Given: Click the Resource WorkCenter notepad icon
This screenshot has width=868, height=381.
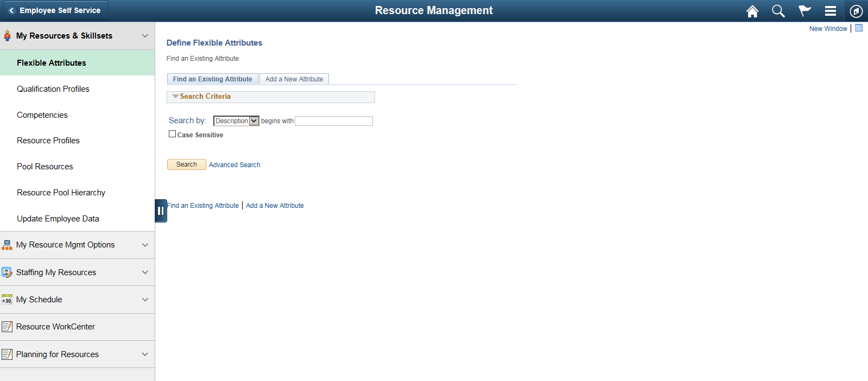Looking at the screenshot, I should click(x=7, y=327).
